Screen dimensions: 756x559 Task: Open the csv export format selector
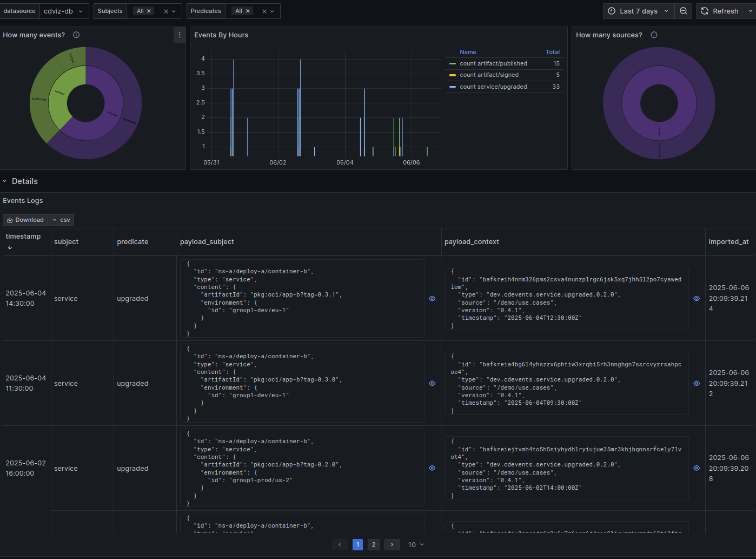click(61, 220)
